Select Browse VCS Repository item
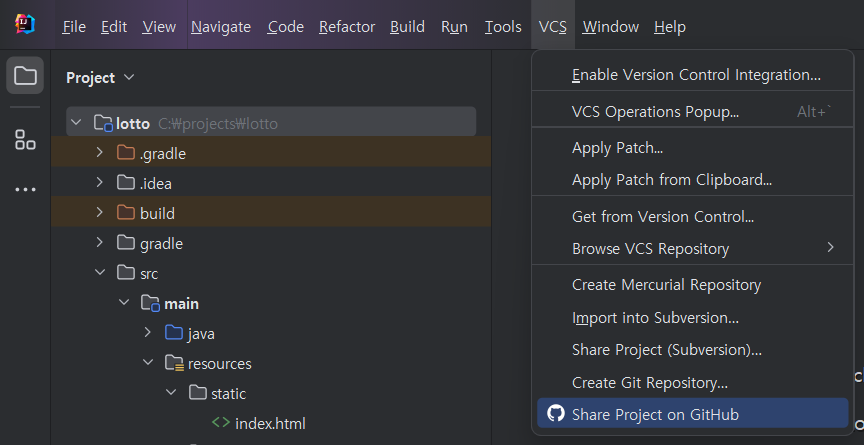864x445 pixels. tap(693, 248)
